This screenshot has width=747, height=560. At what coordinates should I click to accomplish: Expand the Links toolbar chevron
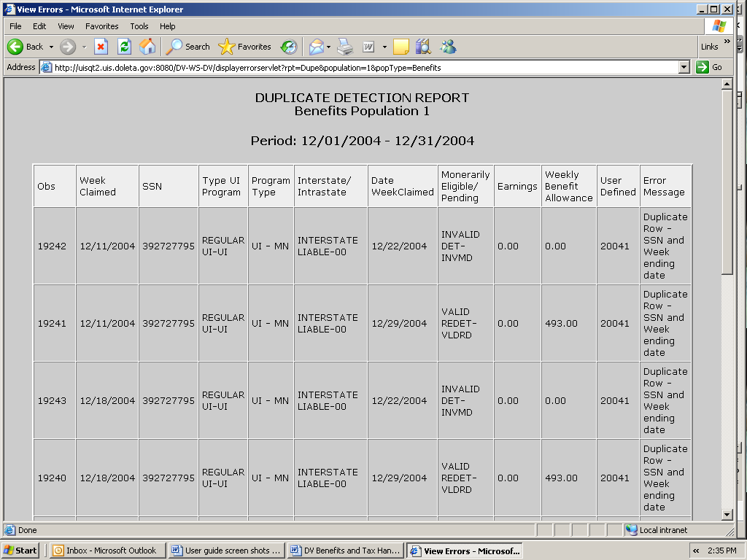pyautogui.click(x=727, y=42)
